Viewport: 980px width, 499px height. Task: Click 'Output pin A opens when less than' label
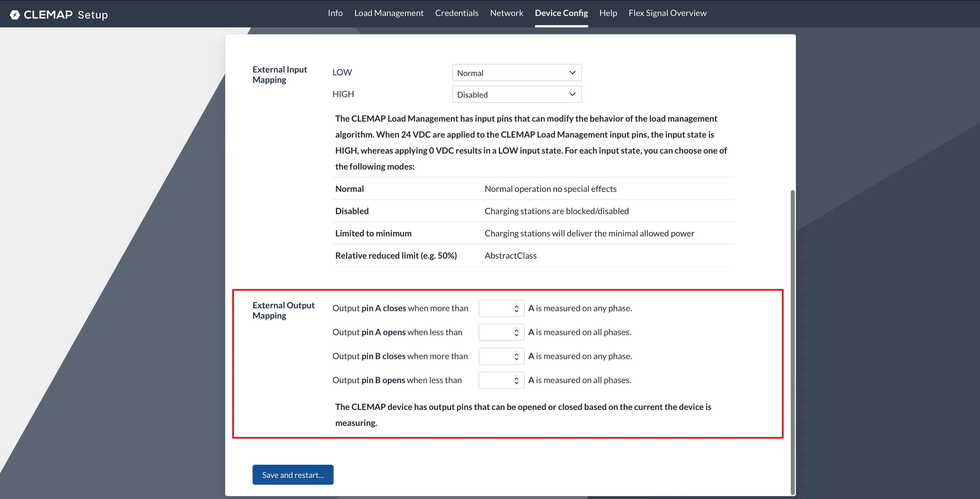point(397,332)
